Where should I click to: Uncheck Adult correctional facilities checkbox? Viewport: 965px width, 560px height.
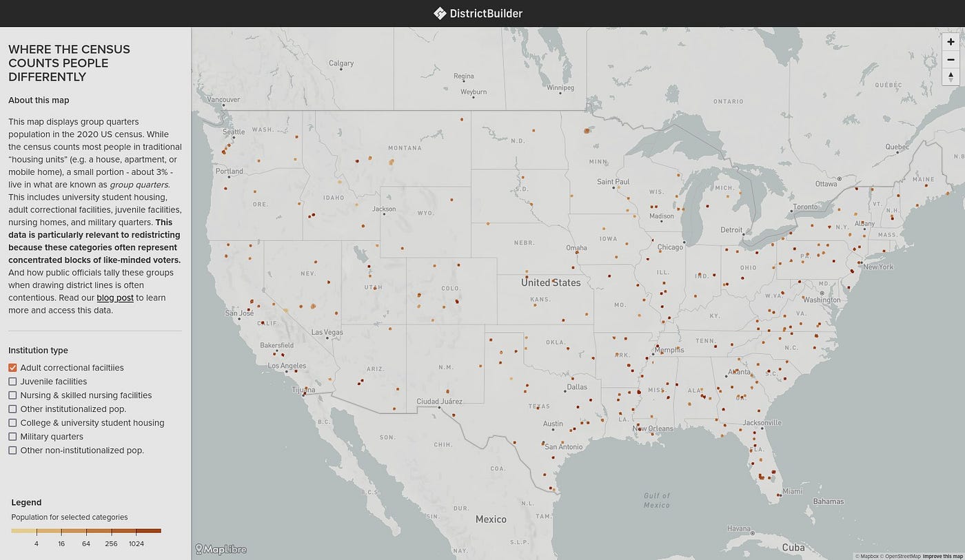coord(12,368)
